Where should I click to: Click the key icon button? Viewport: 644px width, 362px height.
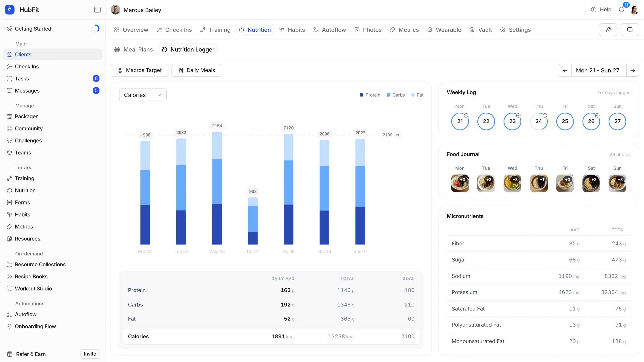pyautogui.click(x=608, y=30)
